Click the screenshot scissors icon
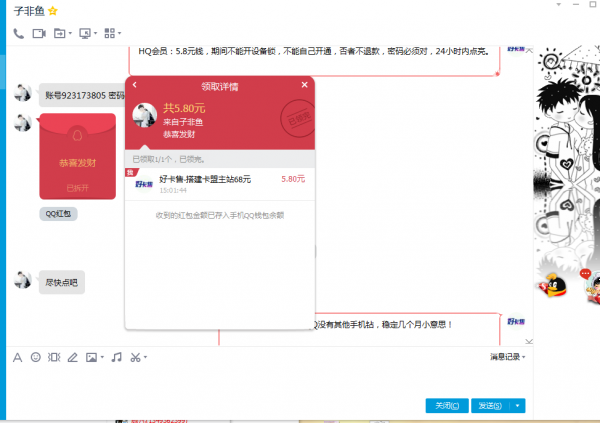 [x=135, y=358]
